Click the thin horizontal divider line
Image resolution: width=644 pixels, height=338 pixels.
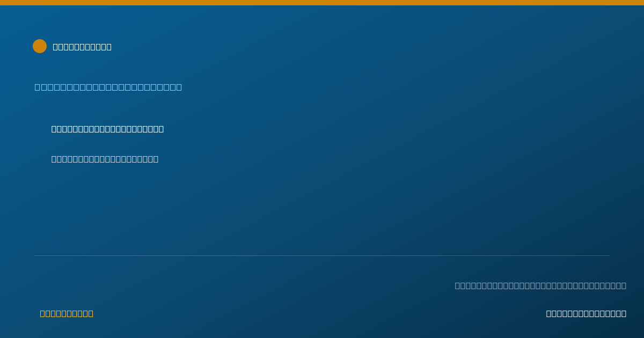coord(322,255)
